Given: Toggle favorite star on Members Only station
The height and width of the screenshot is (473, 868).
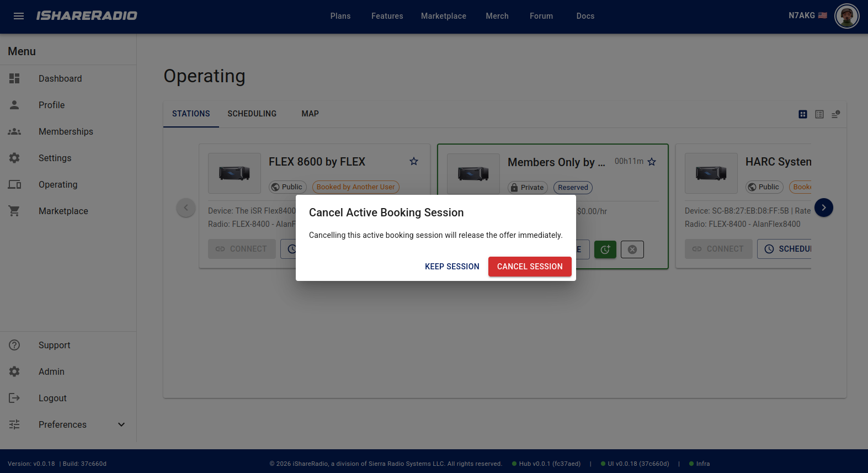Looking at the screenshot, I should [652, 162].
